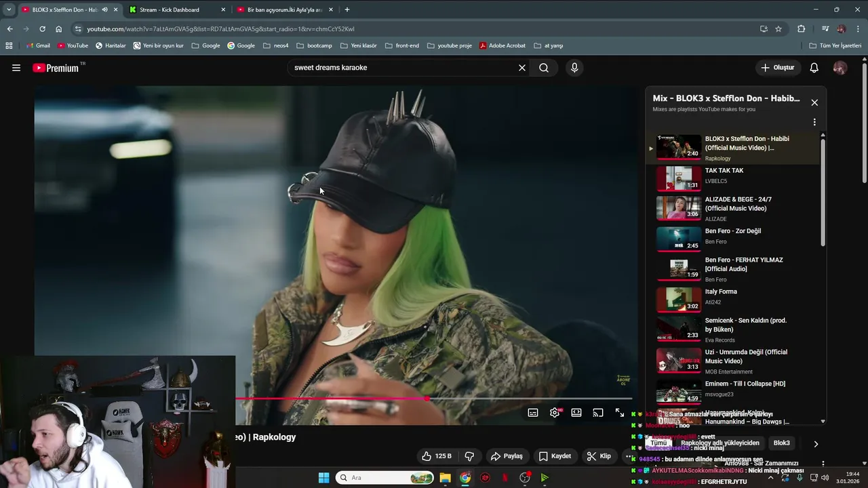Cast the video to a device
Viewport: 868px width, 488px height.
point(598,412)
